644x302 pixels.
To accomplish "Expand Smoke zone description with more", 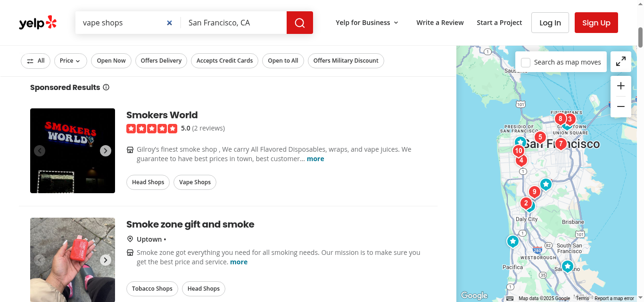I will pyautogui.click(x=239, y=262).
